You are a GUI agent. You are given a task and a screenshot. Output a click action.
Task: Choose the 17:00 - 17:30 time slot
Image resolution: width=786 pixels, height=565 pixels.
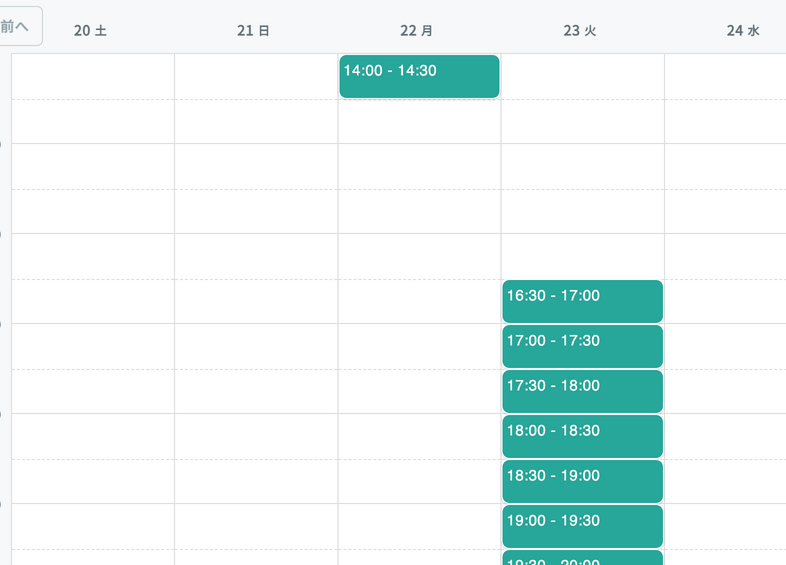582,346
